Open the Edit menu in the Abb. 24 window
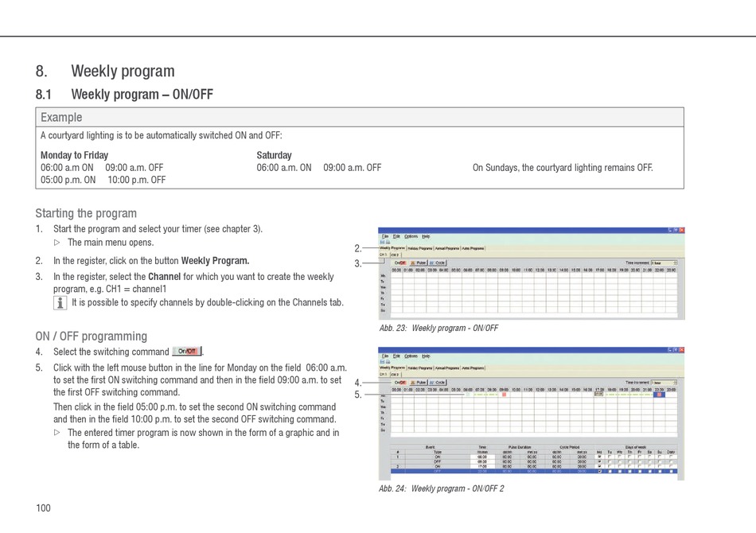This screenshot has height=533, width=756. pos(396,356)
